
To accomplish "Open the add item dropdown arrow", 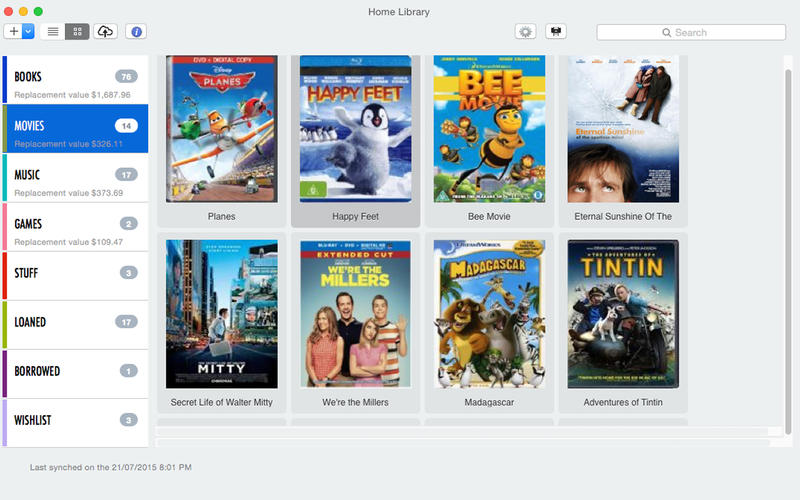I will [x=29, y=32].
